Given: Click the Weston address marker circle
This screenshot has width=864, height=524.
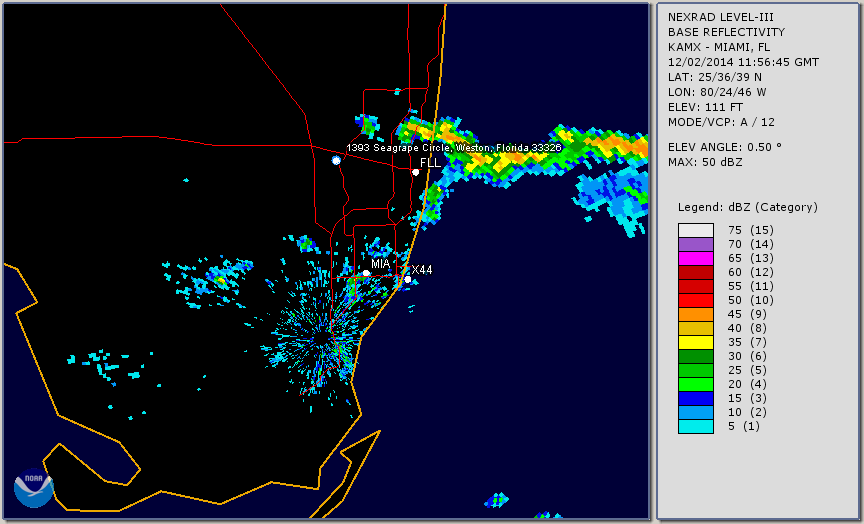Looking at the screenshot, I should pos(336,160).
